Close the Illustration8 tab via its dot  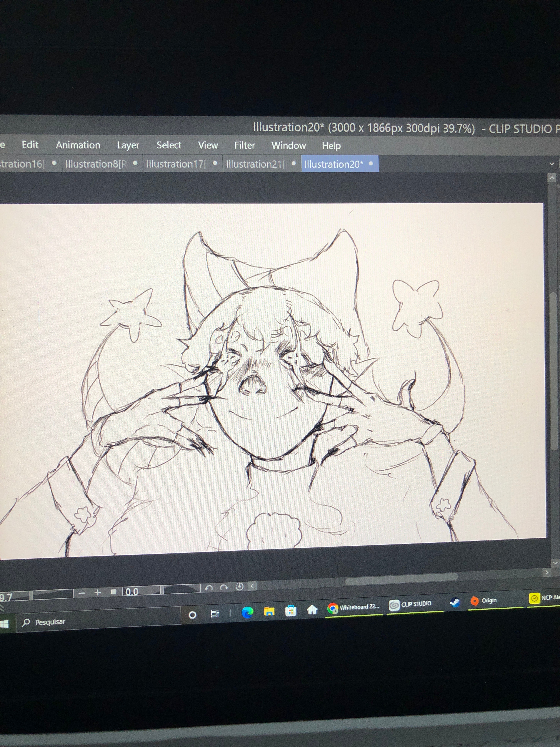(135, 163)
